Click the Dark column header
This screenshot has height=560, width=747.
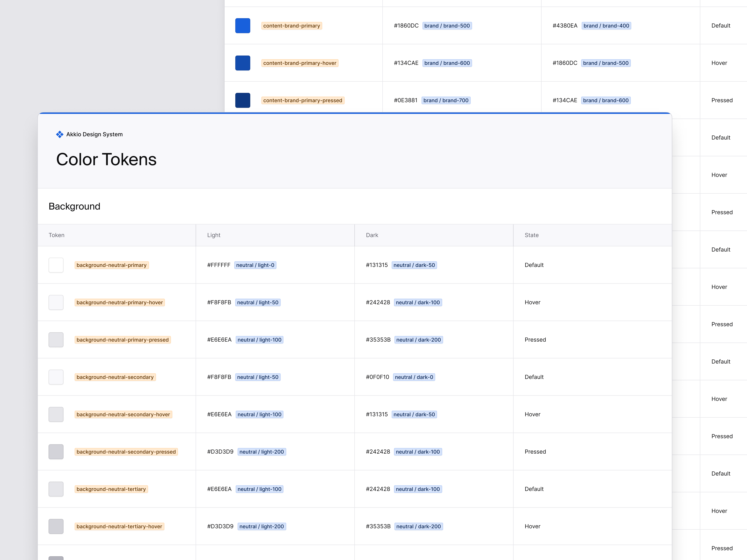pyautogui.click(x=372, y=235)
